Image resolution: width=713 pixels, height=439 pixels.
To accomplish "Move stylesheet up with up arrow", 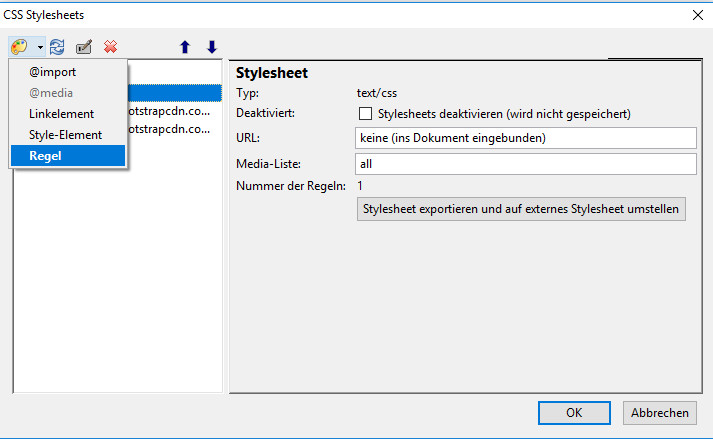I will tap(184, 46).
